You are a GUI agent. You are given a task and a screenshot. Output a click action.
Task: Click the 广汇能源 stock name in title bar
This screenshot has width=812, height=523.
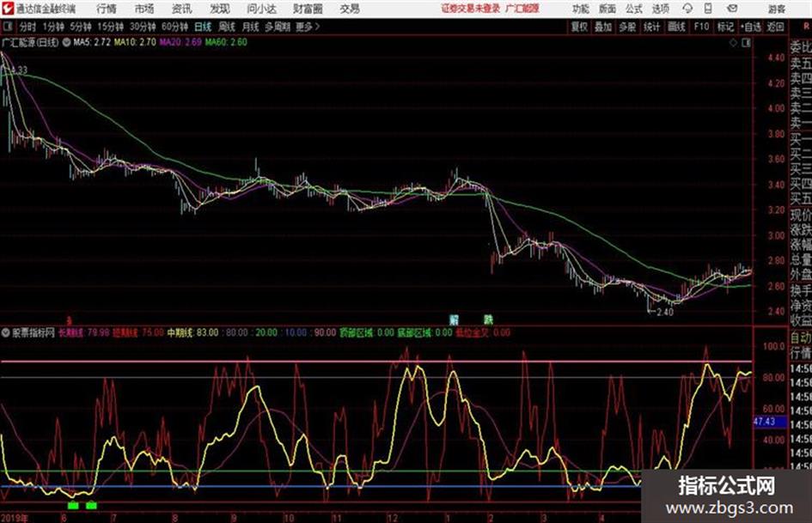[x=522, y=9]
